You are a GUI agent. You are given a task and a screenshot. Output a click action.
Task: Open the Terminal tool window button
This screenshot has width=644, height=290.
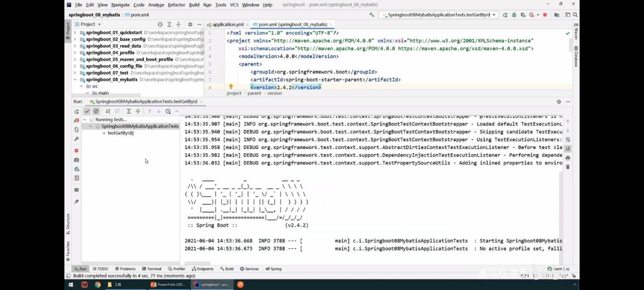(x=151, y=269)
